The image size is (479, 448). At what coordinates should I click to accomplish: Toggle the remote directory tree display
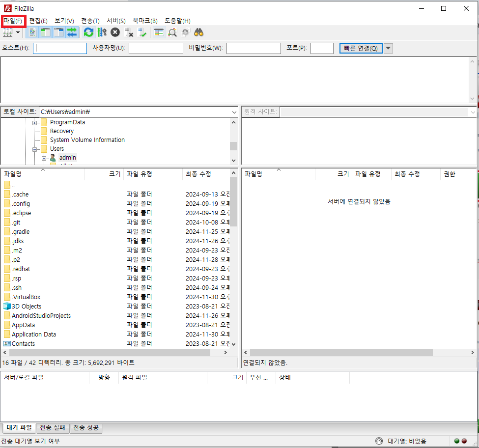[x=58, y=32]
